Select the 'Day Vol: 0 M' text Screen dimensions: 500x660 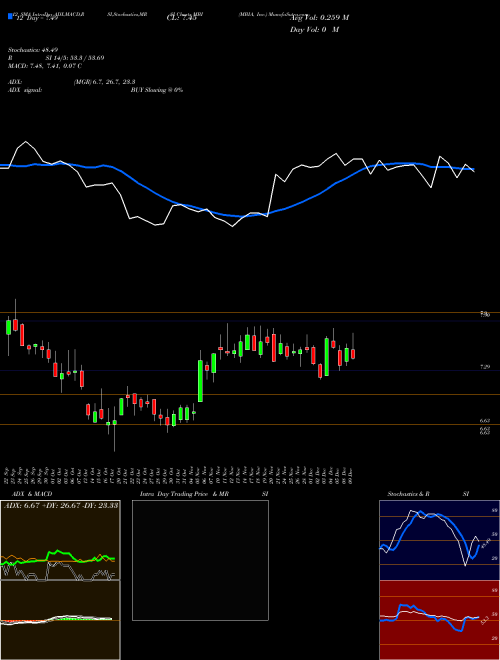tap(314, 29)
